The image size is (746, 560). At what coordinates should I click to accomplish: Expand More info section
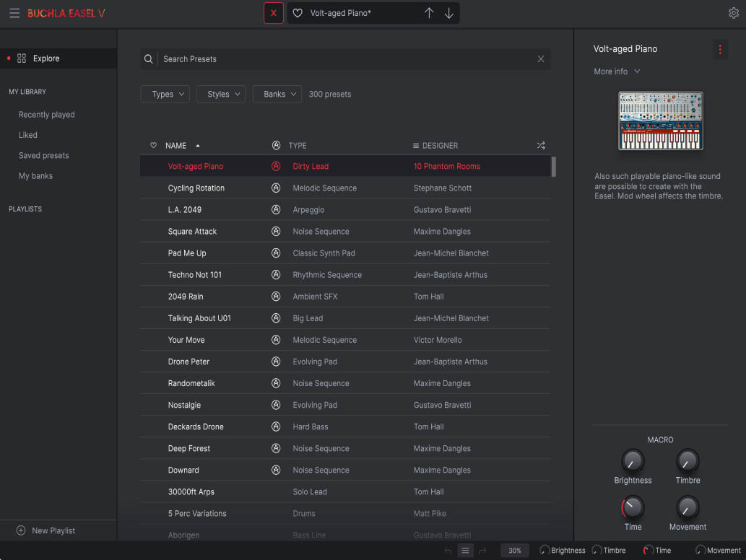click(617, 71)
